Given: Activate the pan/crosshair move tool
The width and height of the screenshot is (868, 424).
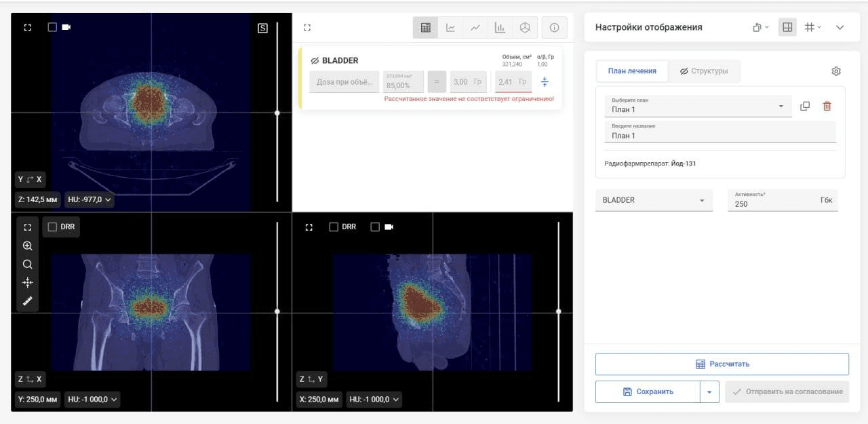Looking at the screenshot, I should coord(28,283).
